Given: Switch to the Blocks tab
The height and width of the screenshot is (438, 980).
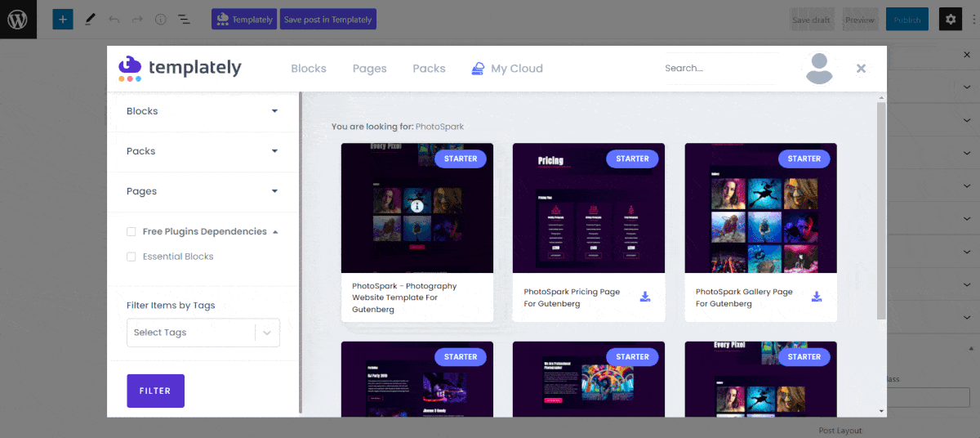Looking at the screenshot, I should pyautogui.click(x=309, y=69).
